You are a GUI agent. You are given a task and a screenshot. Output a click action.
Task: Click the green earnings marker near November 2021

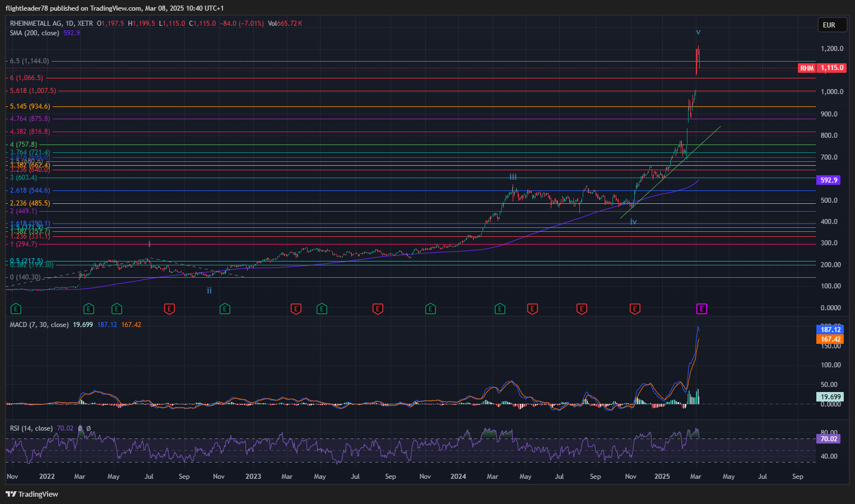16,309
